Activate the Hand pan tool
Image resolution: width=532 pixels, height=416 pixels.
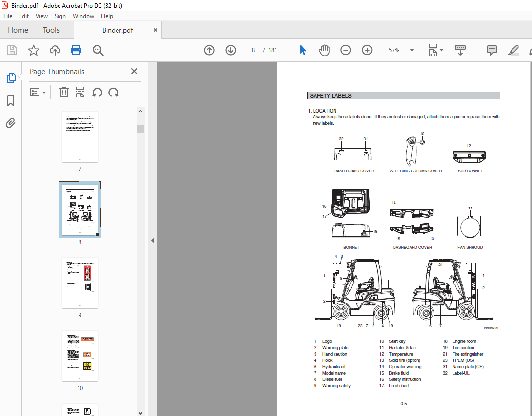(x=324, y=50)
